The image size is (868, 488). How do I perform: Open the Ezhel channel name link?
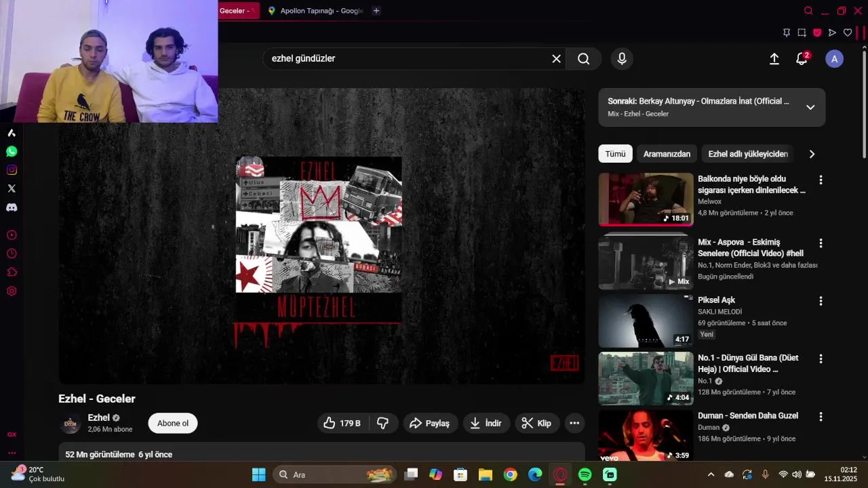tap(98, 418)
